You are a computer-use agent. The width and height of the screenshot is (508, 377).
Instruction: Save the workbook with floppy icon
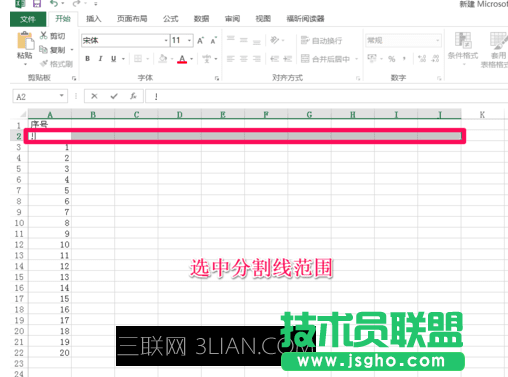(x=37, y=4)
